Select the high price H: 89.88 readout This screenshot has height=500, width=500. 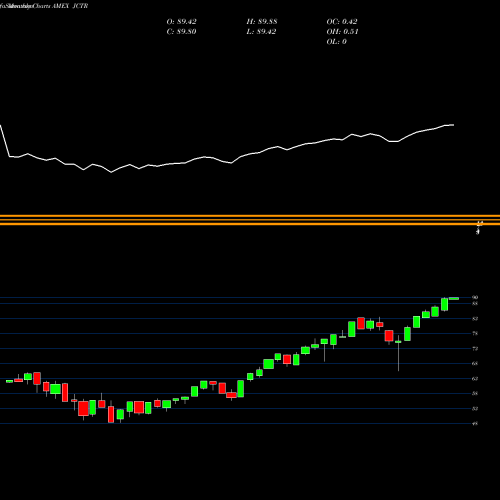coord(262,22)
